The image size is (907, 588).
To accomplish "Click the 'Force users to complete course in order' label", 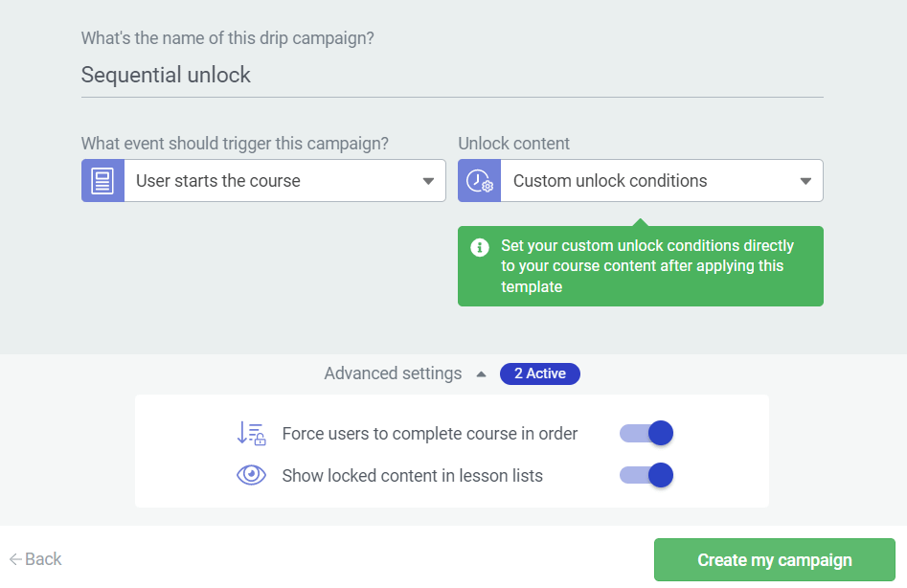I will (x=430, y=434).
